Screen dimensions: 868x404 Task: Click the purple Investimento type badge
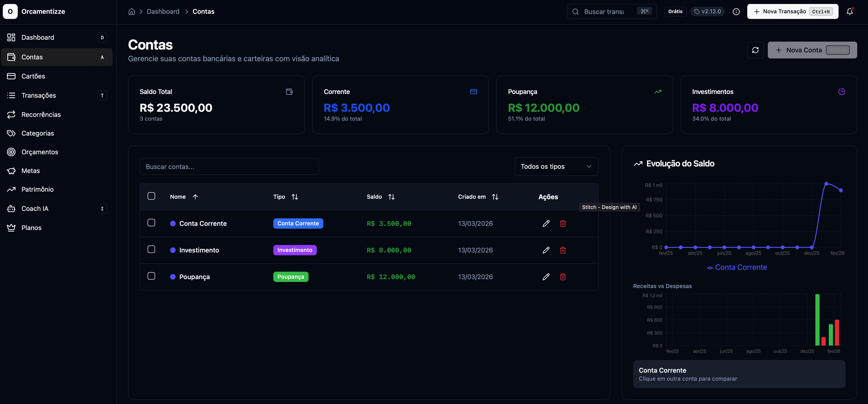click(295, 250)
